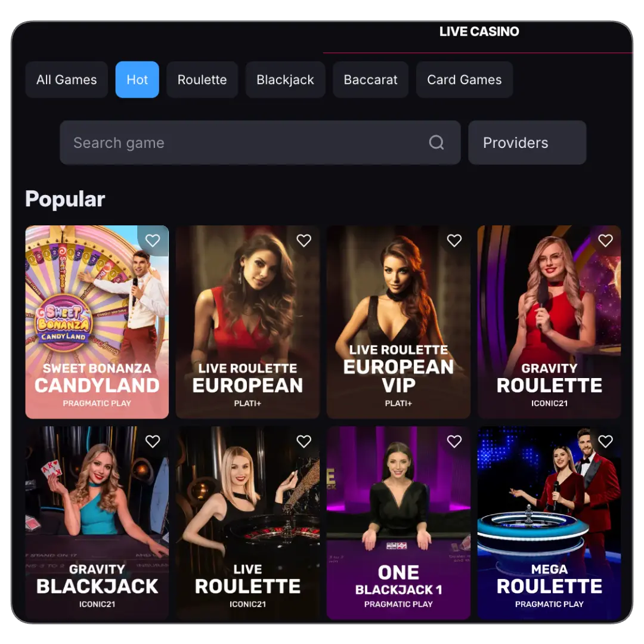Select the All Games filter

click(66, 79)
